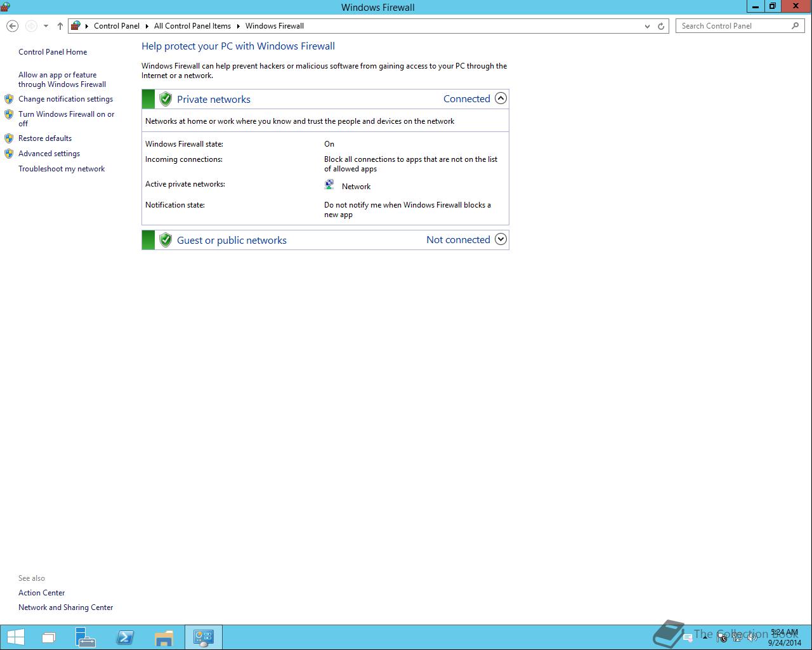Click the Network name text
The height and width of the screenshot is (650, 812).
point(356,187)
